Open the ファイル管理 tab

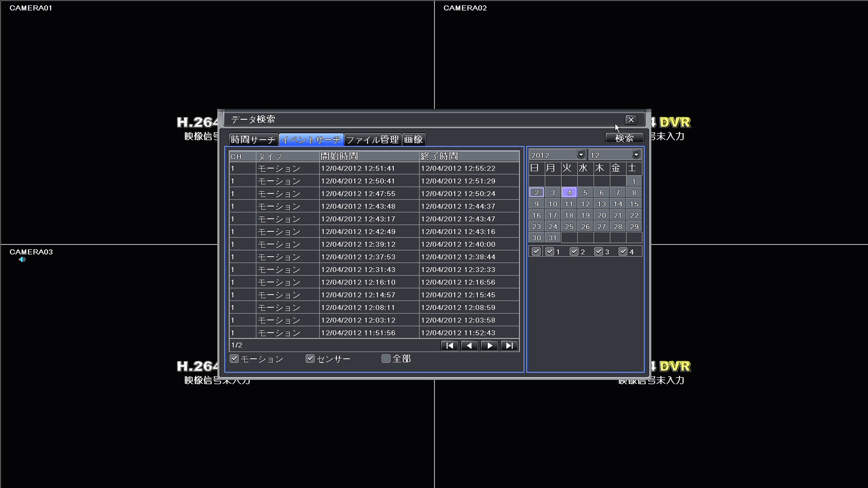tap(372, 139)
